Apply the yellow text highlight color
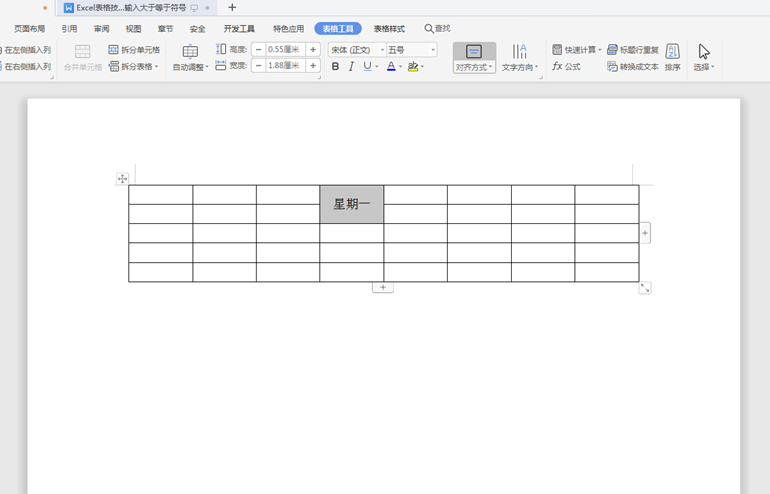770x494 pixels. pyautogui.click(x=413, y=66)
